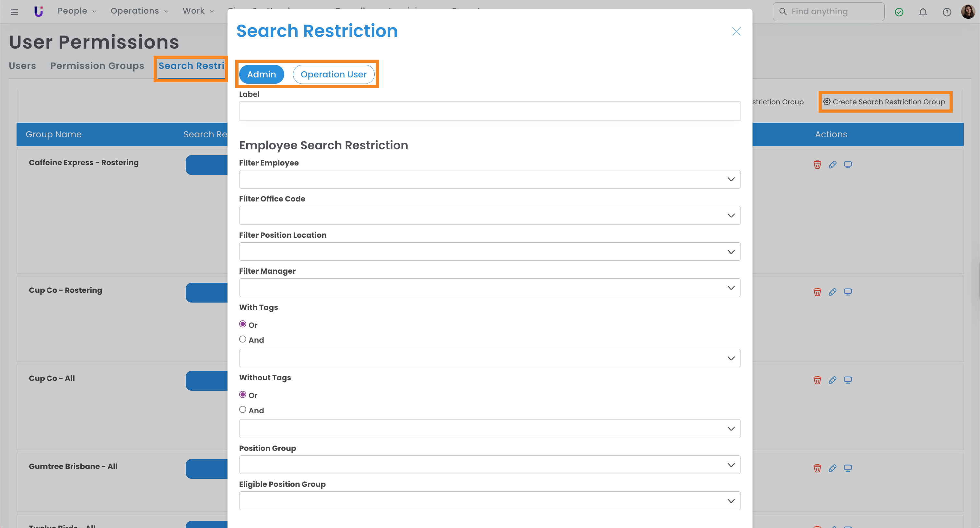Click Create Search Restriction Group button

[x=884, y=102]
